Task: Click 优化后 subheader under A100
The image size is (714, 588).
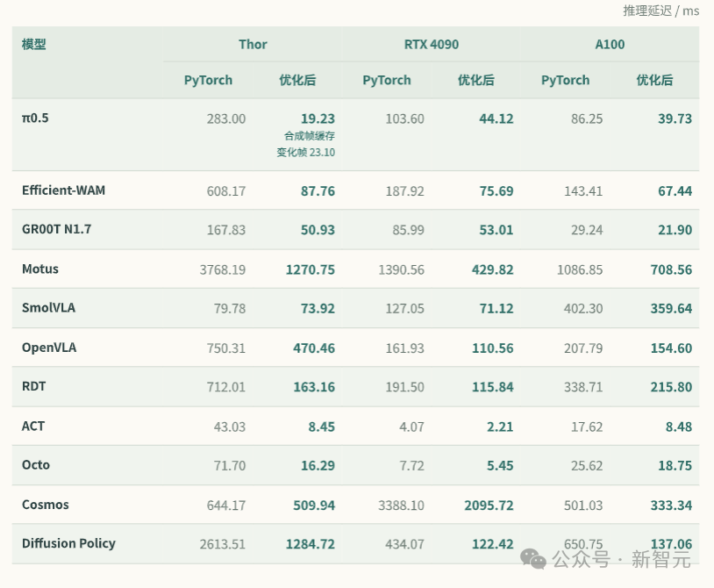Action: click(x=654, y=80)
